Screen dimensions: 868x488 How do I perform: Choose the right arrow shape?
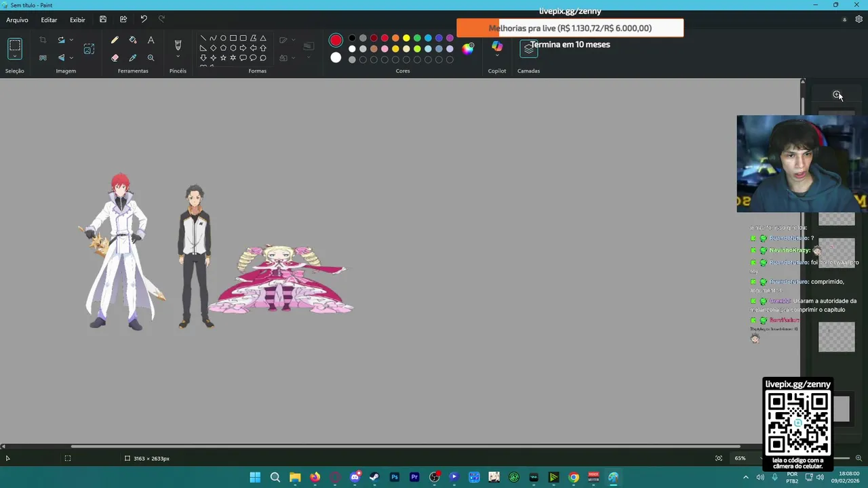(243, 48)
